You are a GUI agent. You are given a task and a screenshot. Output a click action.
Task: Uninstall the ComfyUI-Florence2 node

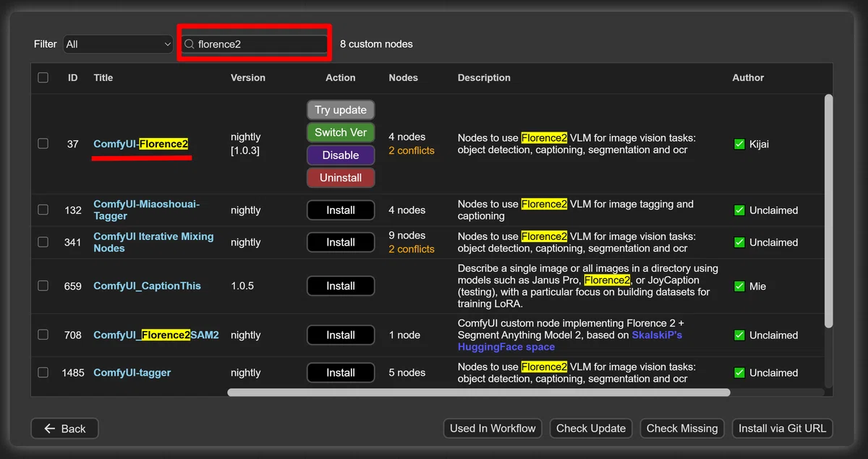[341, 177]
